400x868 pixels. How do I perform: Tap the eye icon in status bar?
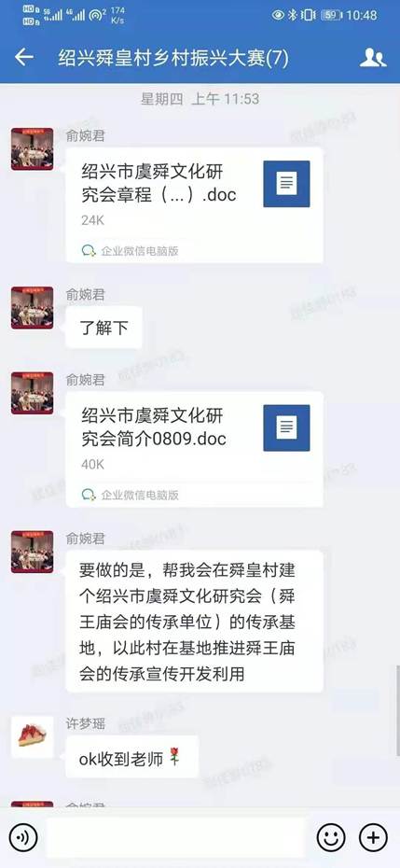click(278, 15)
